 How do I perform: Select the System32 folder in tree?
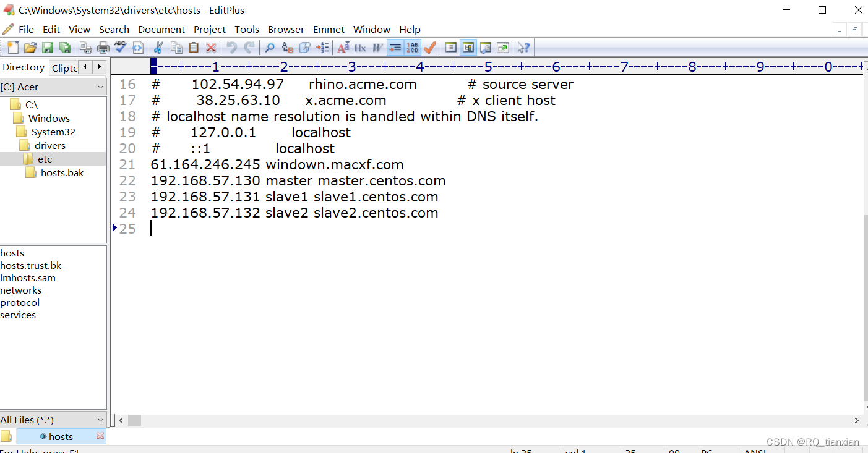coord(53,132)
